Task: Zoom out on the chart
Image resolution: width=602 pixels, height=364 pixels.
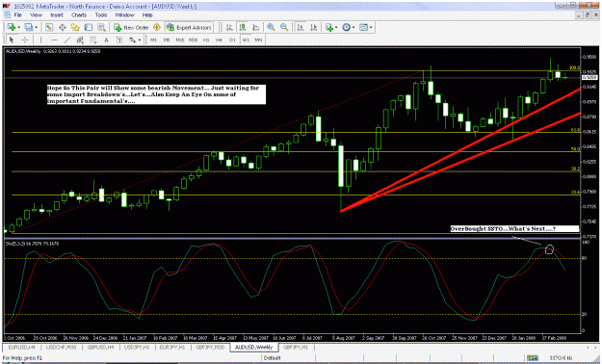Action: [x=284, y=27]
